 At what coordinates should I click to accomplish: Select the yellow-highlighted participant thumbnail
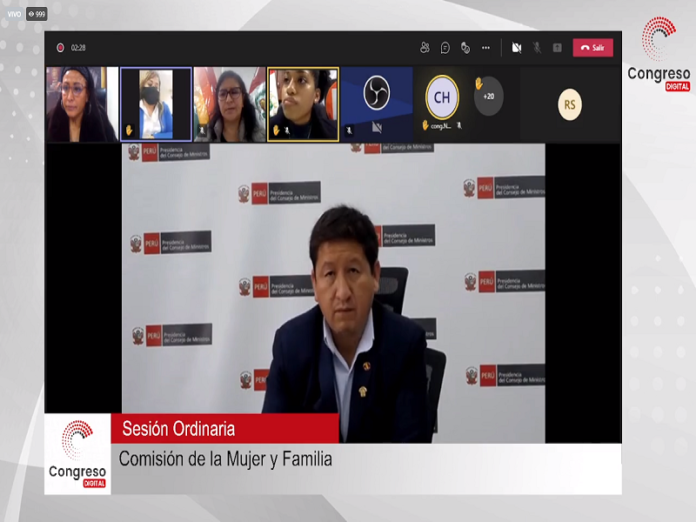coord(303,104)
